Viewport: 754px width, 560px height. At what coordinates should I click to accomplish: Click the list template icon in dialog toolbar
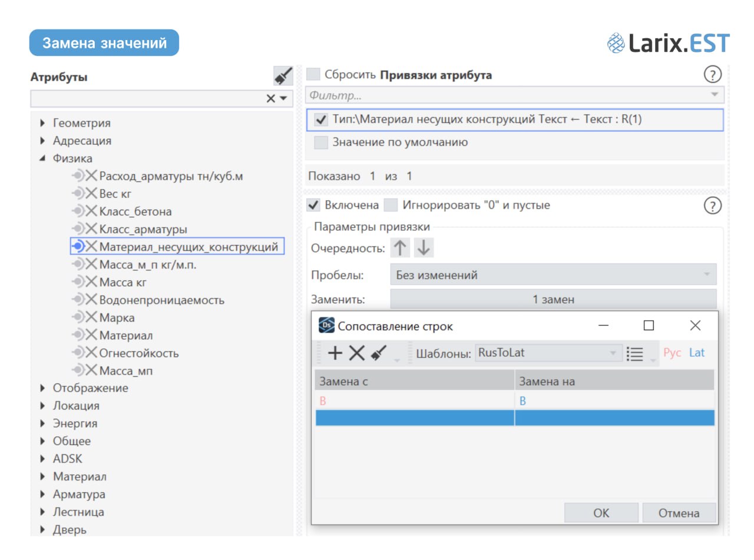pos(634,354)
